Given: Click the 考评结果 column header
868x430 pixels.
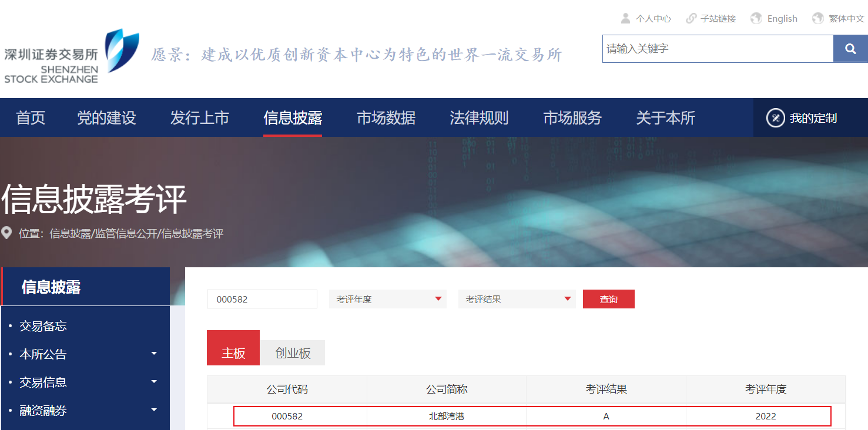Looking at the screenshot, I should (606, 389).
